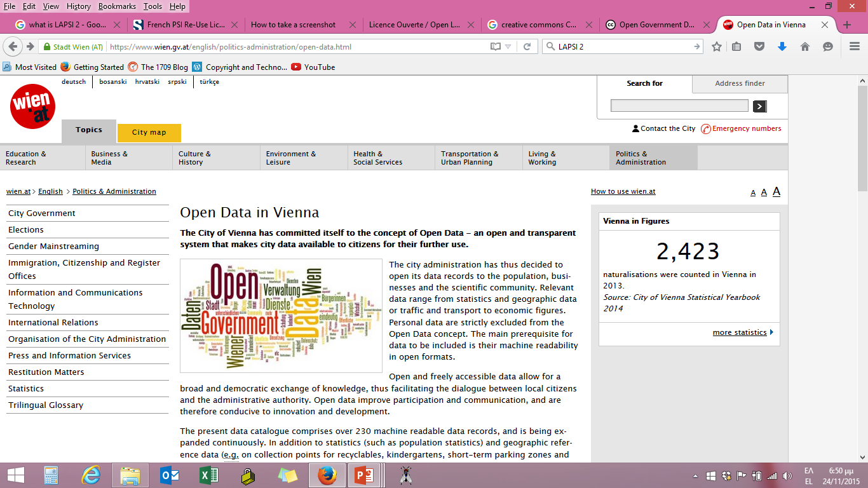Click the wien.at red logo
Viewport: 868px width, 488px height.
[33, 106]
